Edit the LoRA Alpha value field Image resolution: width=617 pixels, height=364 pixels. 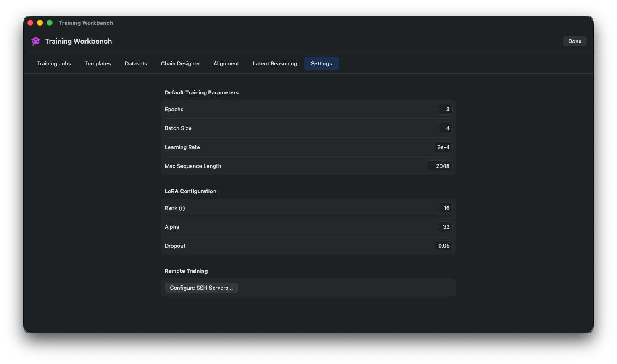445,227
